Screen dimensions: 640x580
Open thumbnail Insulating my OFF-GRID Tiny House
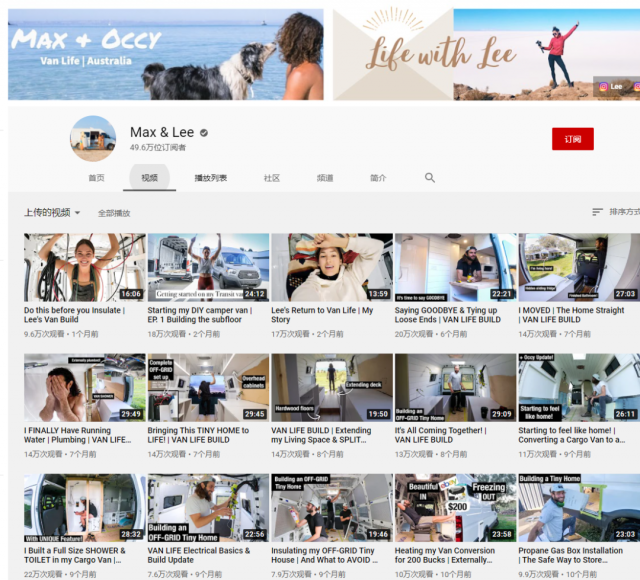pos(332,508)
